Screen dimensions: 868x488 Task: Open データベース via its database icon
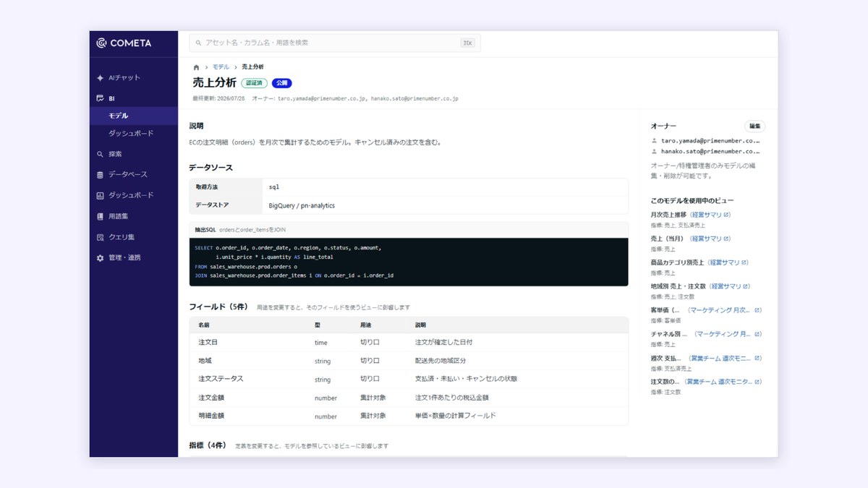click(101, 175)
